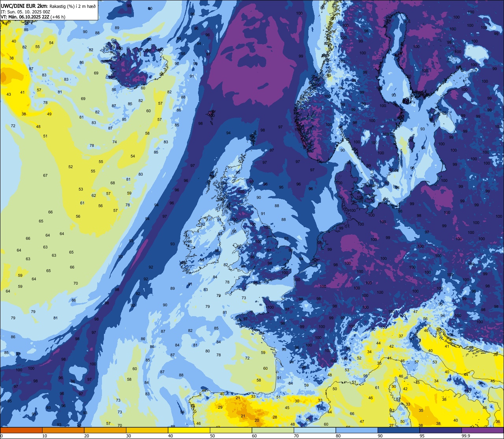Click the 'IT: Sun. 05. 10. 2025 00Z' line
The height and width of the screenshot is (439, 504).
[25, 11]
